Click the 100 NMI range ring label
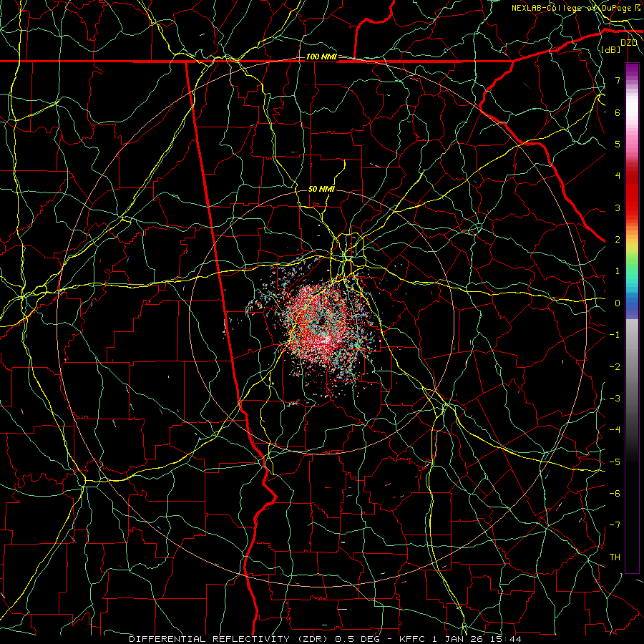 click(x=321, y=57)
